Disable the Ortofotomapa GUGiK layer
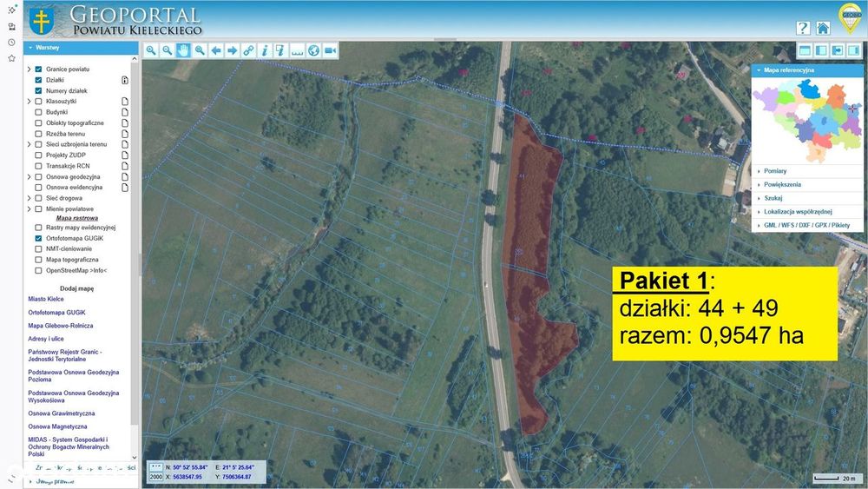868x489 pixels. (38, 238)
